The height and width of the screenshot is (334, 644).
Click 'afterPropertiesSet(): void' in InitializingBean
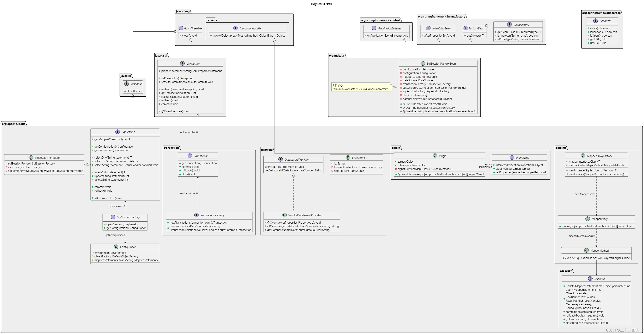[x=440, y=35]
